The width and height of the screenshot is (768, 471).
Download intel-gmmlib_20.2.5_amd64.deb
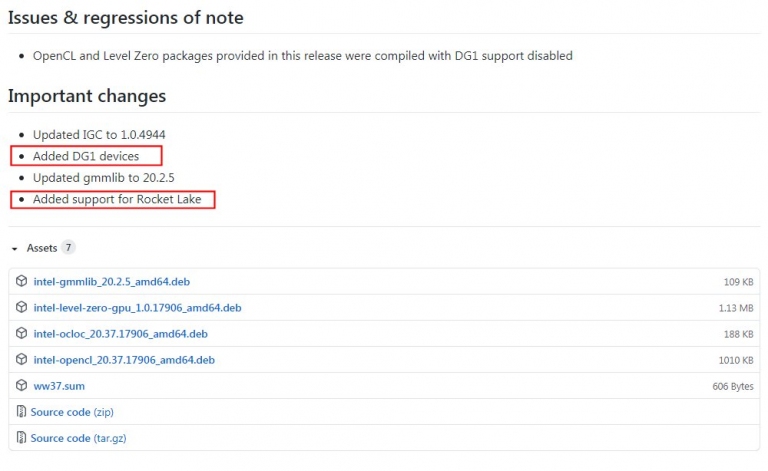click(112, 282)
